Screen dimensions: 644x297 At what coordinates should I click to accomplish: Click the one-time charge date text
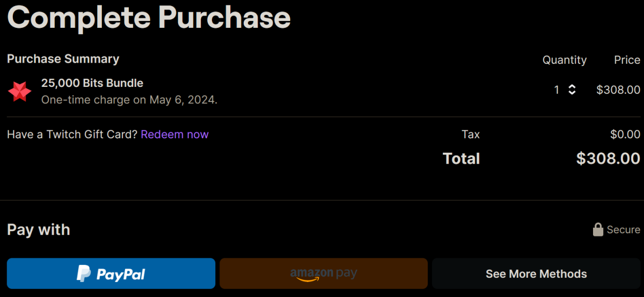click(129, 100)
